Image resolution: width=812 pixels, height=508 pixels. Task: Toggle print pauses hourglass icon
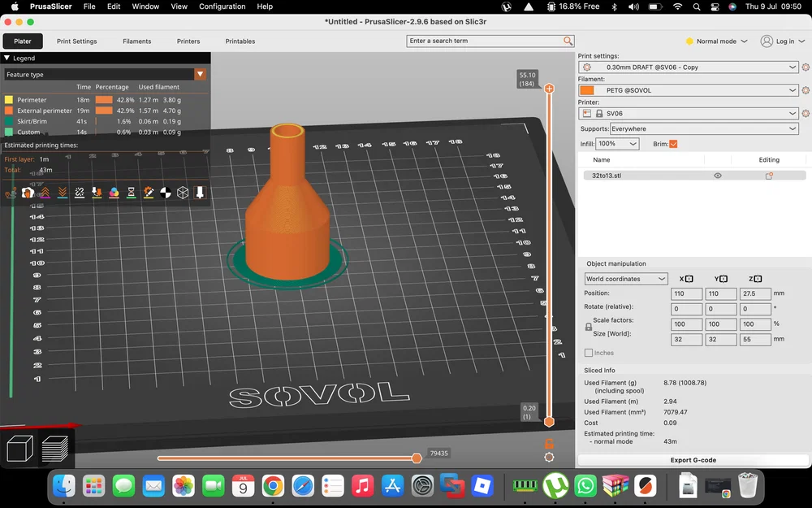point(131,193)
